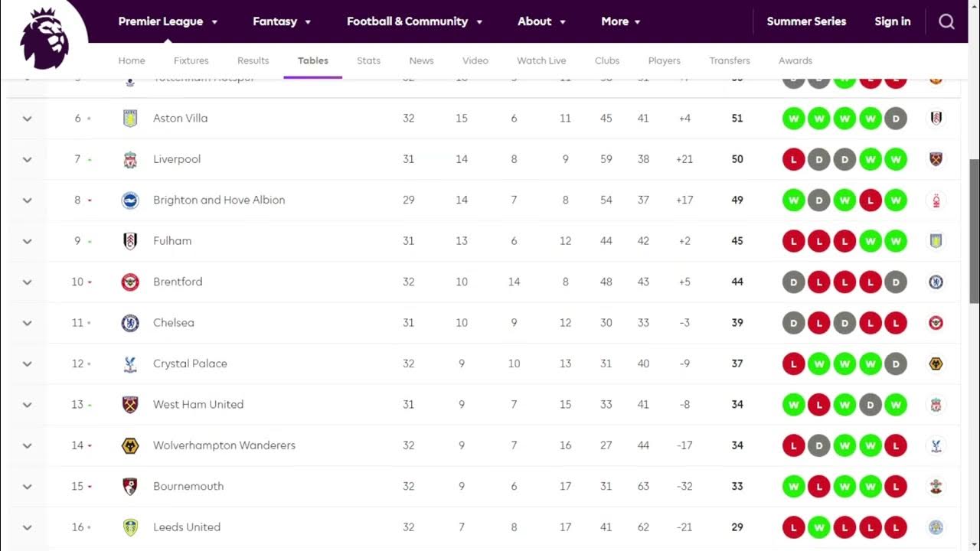
Task: Open the Awards tab
Action: coord(795,60)
